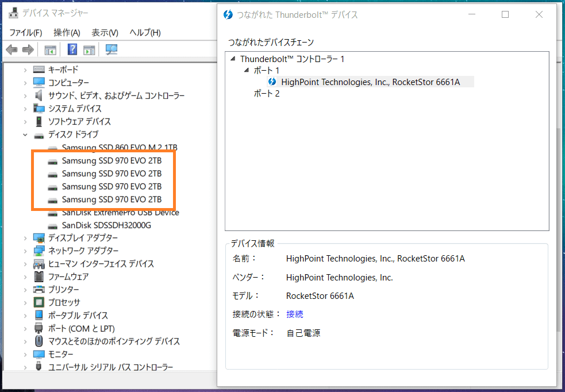This screenshot has width=565, height=392.
Task: Select the ソフトウェア デバイス icon
Action: tap(39, 122)
